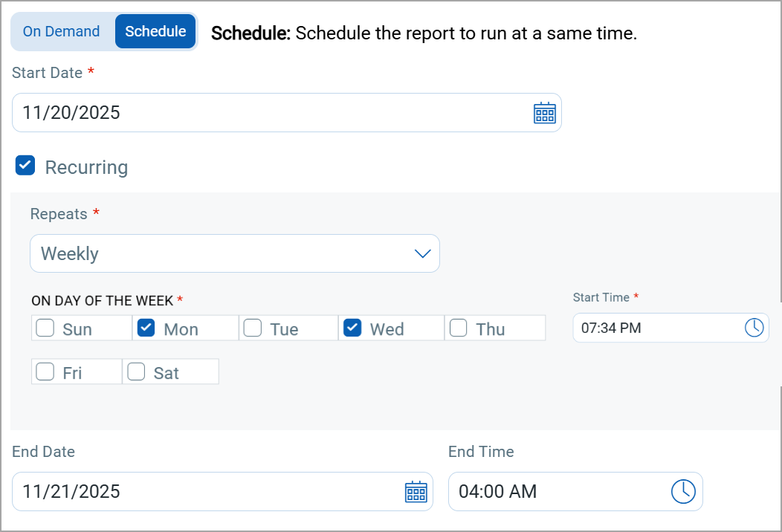Click the Start Time clock icon
The width and height of the screenshot is (782, 532).
pyautogui.click(x=754, y=328)
